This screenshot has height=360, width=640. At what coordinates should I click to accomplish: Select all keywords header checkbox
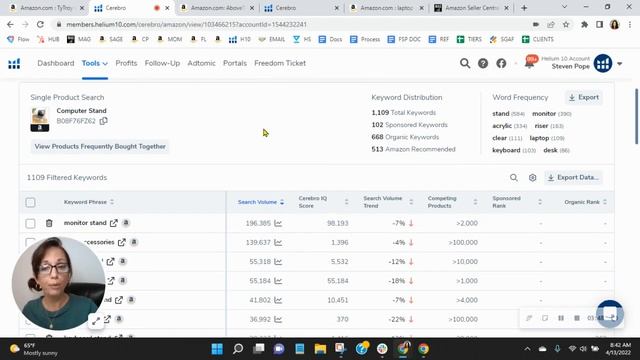30,202
